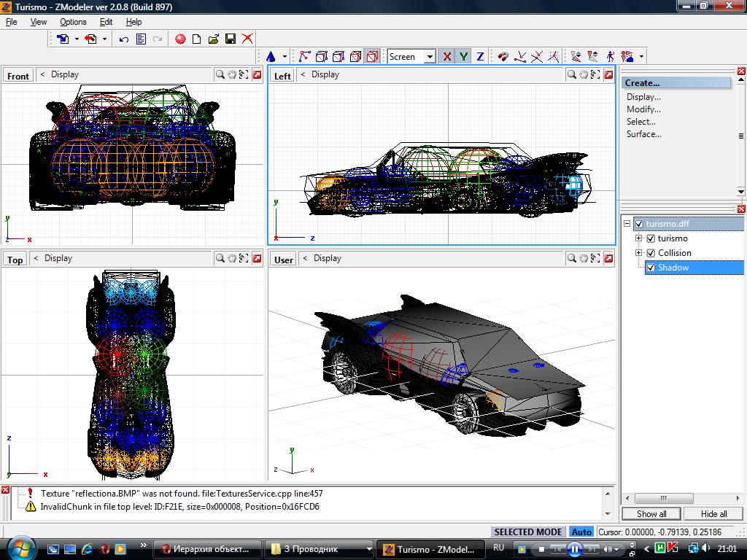
Task: Click the zoom magnifier in Front viewport
Action: point(220,74)
